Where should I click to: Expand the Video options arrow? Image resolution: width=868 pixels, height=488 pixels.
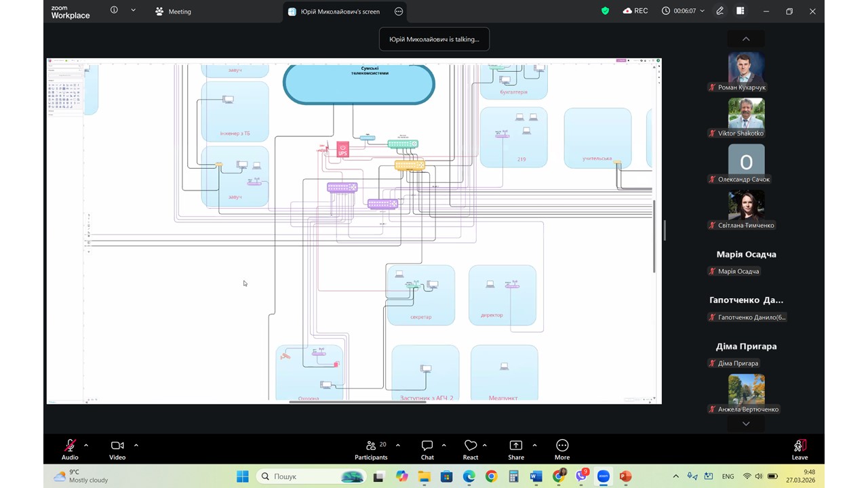point(136,445)
